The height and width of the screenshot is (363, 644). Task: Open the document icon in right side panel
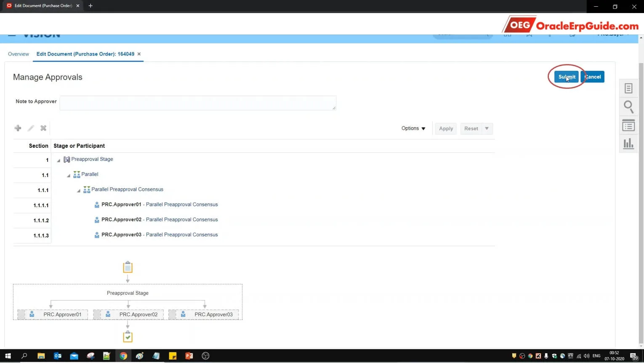(x=628, y=88)
